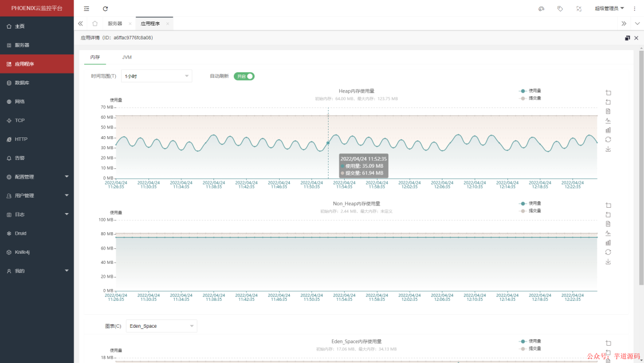Close the 服务器 page tab
Screen dimensions: 644x363
pos(130,24)
